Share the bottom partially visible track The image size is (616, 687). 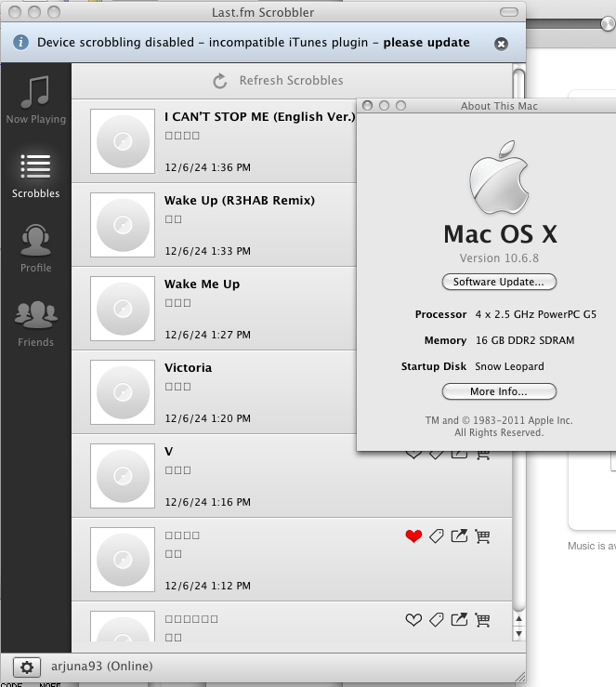(x=459, y=619)
